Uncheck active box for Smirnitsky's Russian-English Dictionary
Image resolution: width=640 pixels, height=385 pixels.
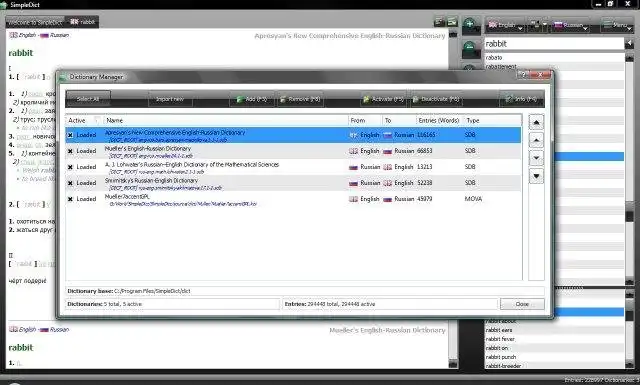(x=70, y=183)
